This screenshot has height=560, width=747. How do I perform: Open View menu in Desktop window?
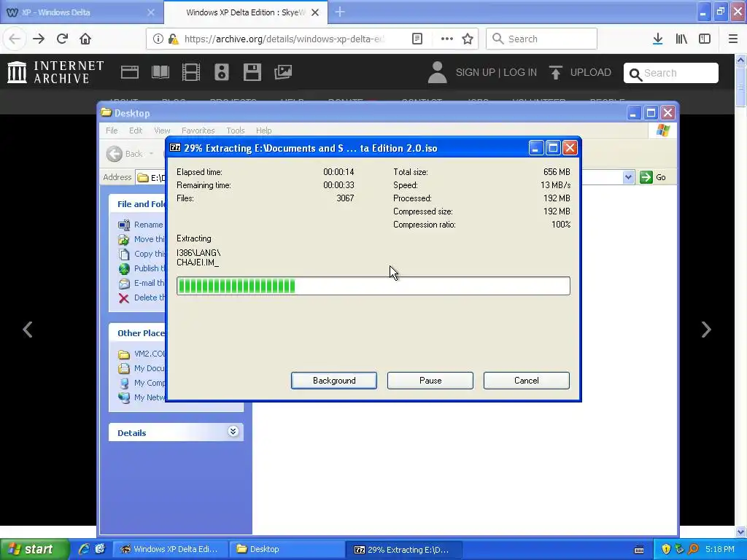tap(162, 131)
